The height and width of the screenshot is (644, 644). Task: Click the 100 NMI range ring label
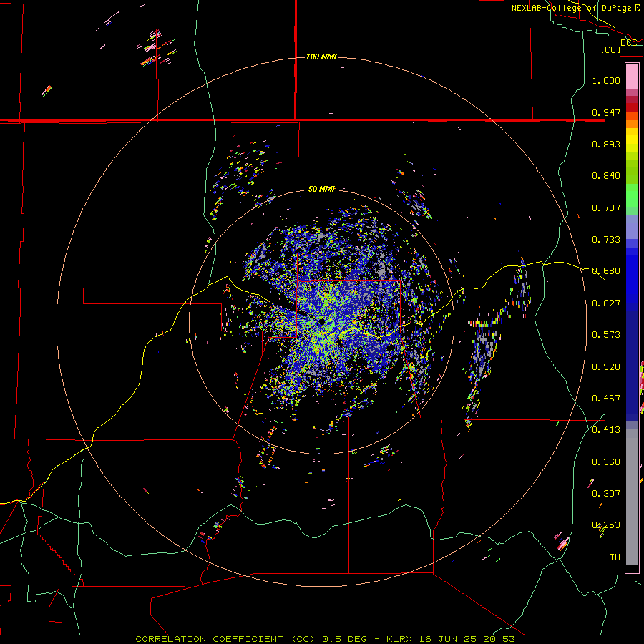point(321,57)
